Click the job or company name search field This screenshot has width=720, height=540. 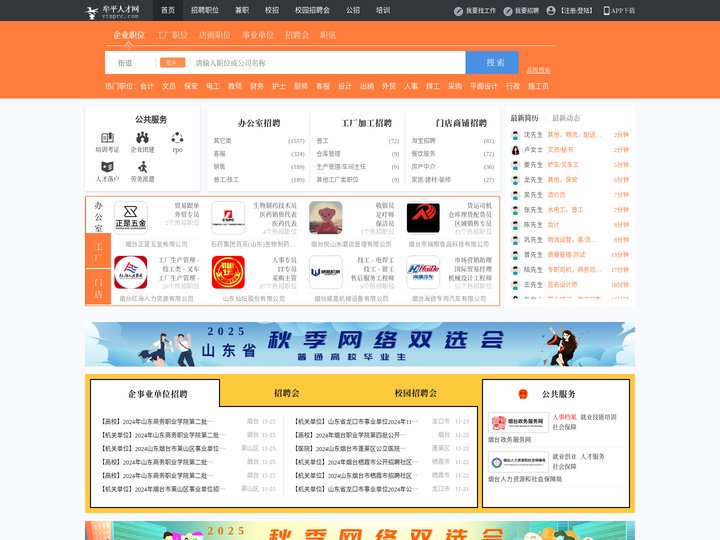328,63
